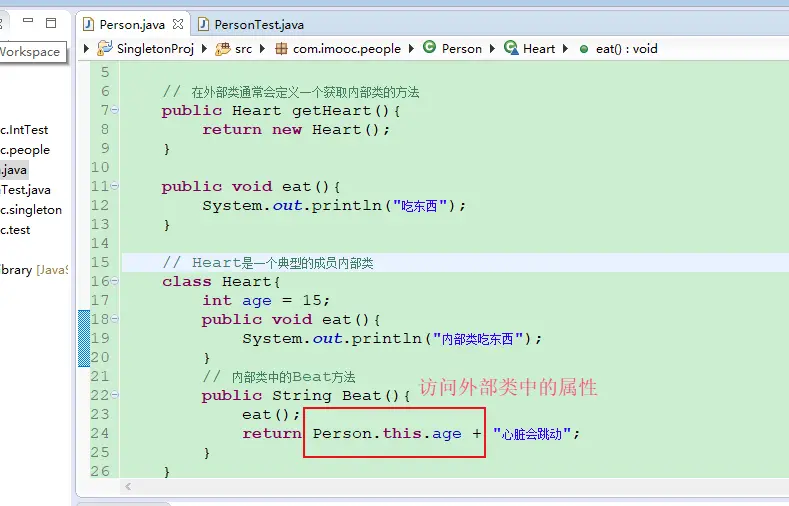The image size is (789, 506).
Task: Expand the arrow after SingletonProj breadcrumb
Action: [204, 48]
